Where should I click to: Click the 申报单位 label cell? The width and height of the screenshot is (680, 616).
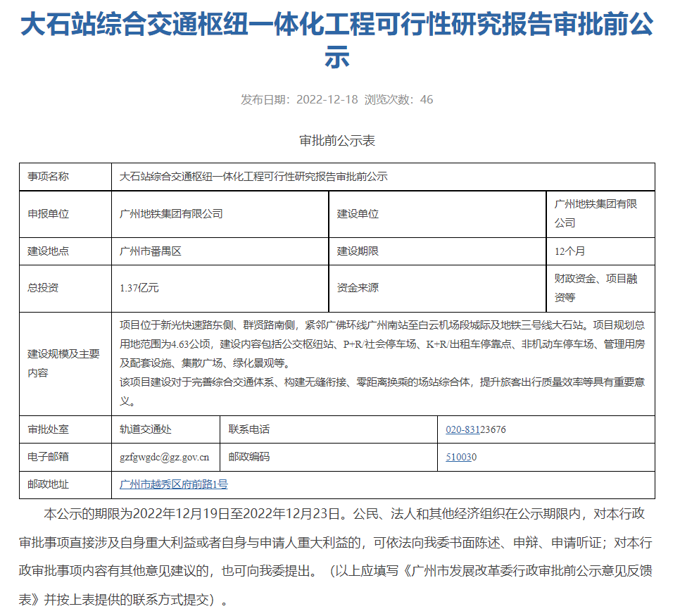click(65, 214)
